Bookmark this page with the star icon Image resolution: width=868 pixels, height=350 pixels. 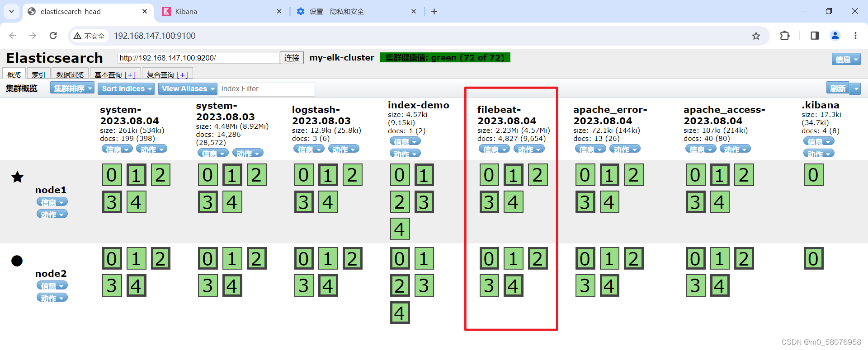(x=756, y=36)
